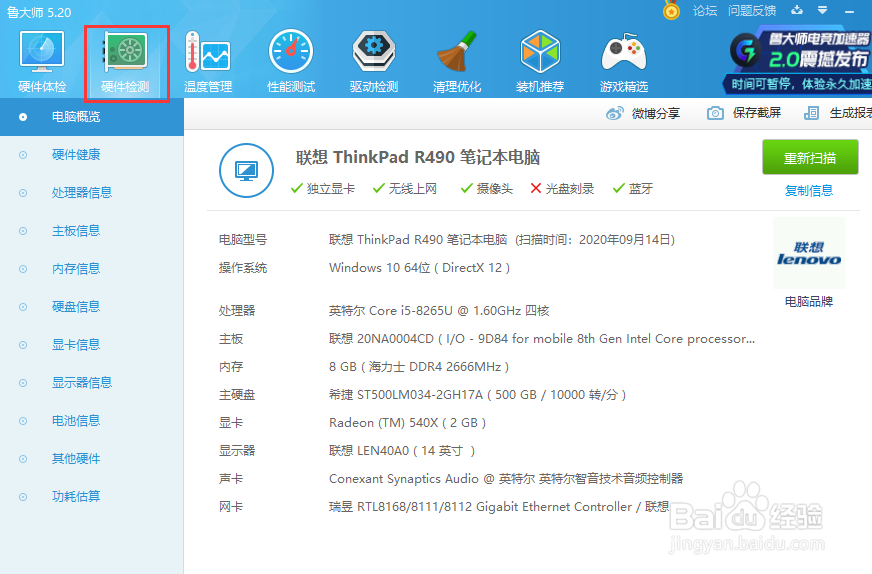The height and width of the screenshot is (574, 872).
Task: Click the Radeon (TM) 540X graphics text
Action: pos(407,423)
